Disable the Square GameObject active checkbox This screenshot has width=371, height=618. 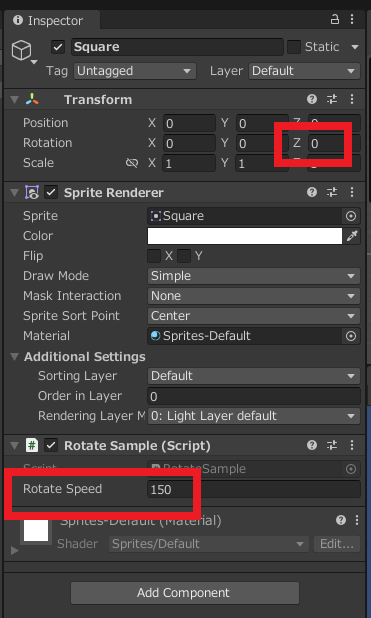(x=58, y=47)
